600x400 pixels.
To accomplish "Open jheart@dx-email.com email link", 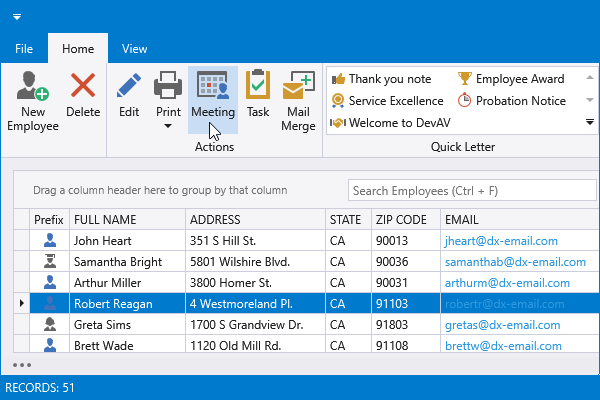I will pyautogui.click(x=499, y=241).
